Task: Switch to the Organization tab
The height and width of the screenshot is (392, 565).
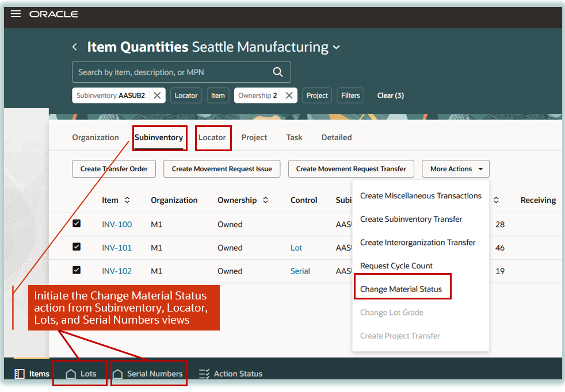Action: tap(95, 137)
